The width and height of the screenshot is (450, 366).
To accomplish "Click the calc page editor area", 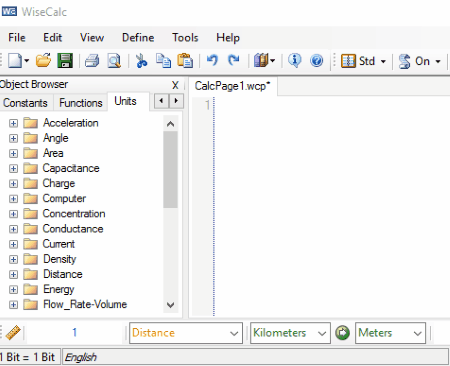I will (332, 206).
